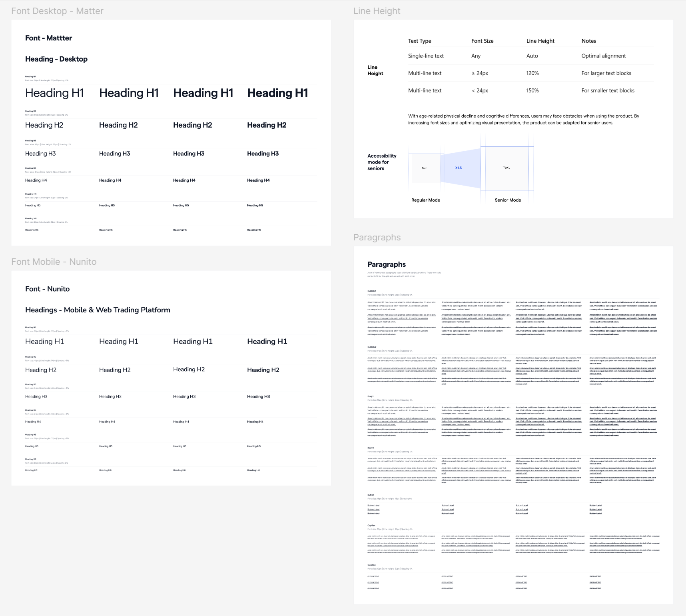Select the boldest Heading H1 in Matter frame
Image resolution: width=686 pixels, height=616 pixels.
[277, 93]
